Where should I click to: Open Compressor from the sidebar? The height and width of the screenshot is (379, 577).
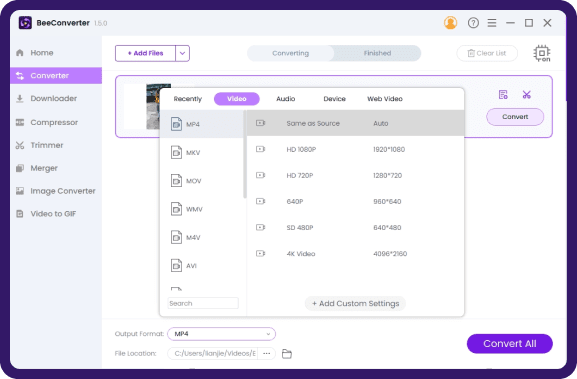tap(56, 122)
